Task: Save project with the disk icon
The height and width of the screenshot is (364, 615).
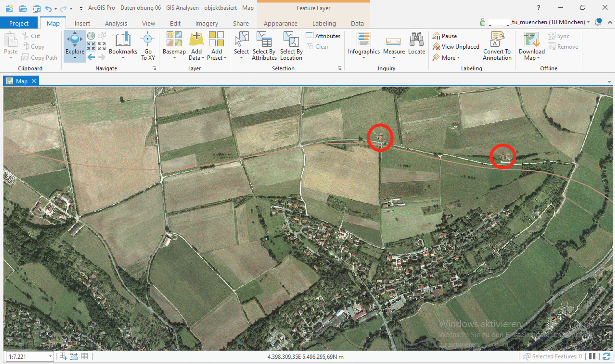Action: pyautogui.click(x=37, y=9)
